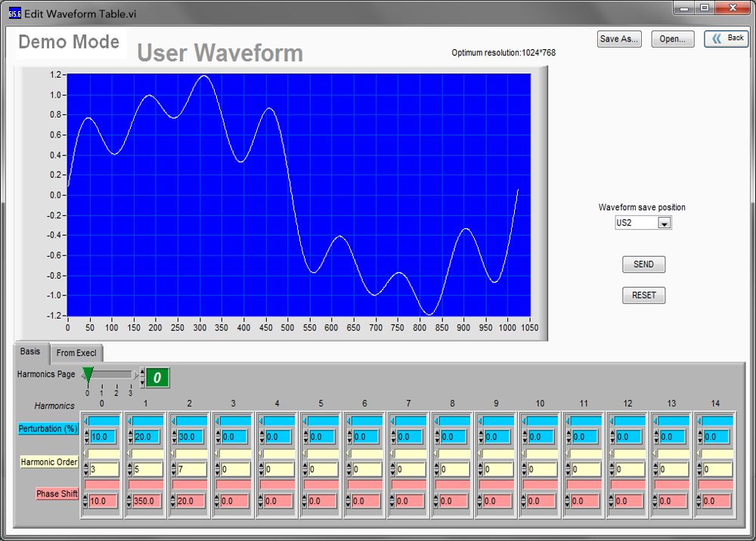Click harmonic 13 Harmonic Order value field
This screenshot has height=541, width=756.
click(674, 469)
